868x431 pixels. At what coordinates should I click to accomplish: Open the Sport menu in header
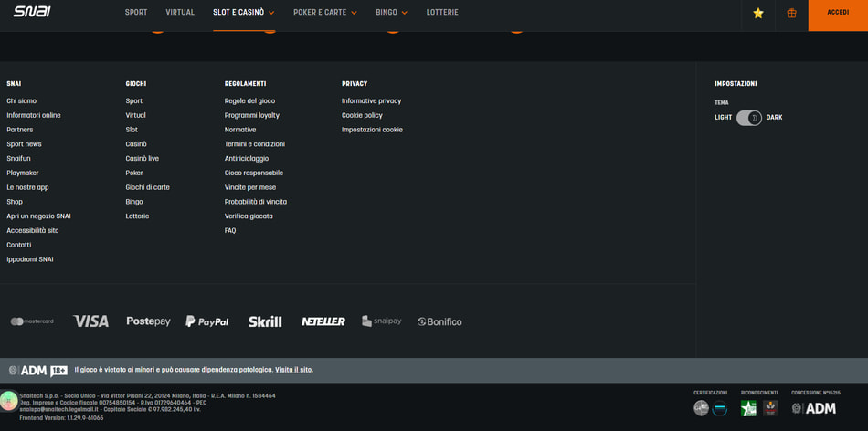click(x=136, y=12)
